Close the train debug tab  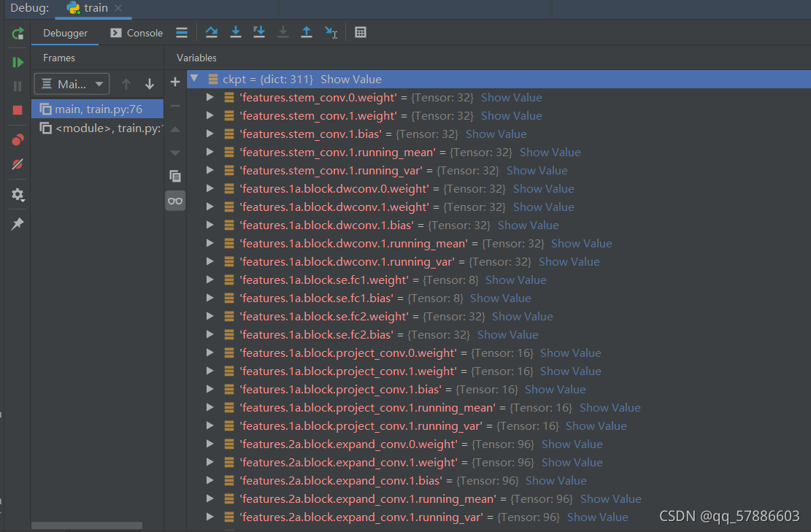(x=118, y=8)
